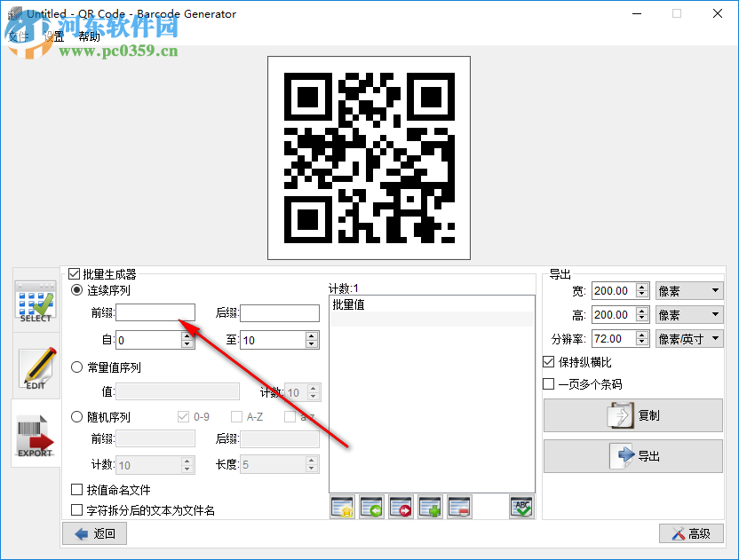Image resolution: width=739 pixels, height=560 pixels.
Task: Open the 分辨率 units dropdown
Action: [x=689, y=338]
